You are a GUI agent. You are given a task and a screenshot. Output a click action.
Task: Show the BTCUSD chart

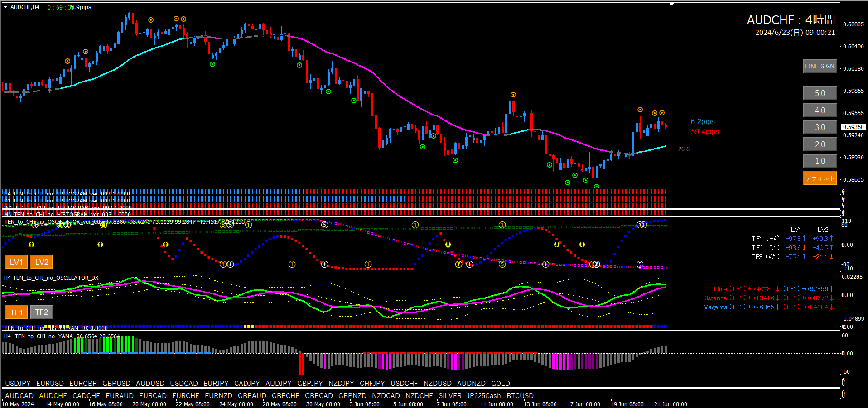click(520, 396)
